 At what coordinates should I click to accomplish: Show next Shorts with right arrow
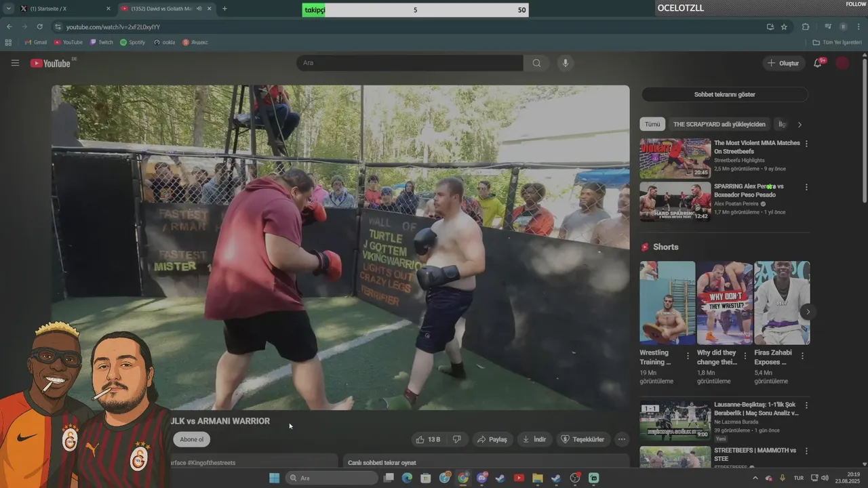pos(808,312)
